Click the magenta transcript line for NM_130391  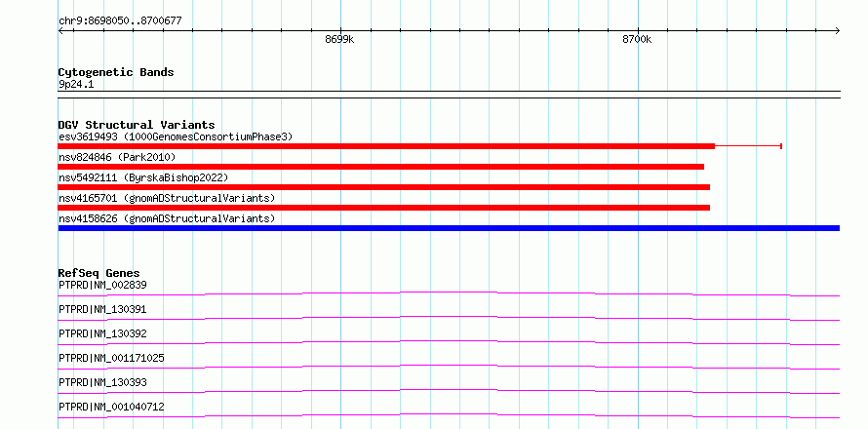click(x=449, y=318)
